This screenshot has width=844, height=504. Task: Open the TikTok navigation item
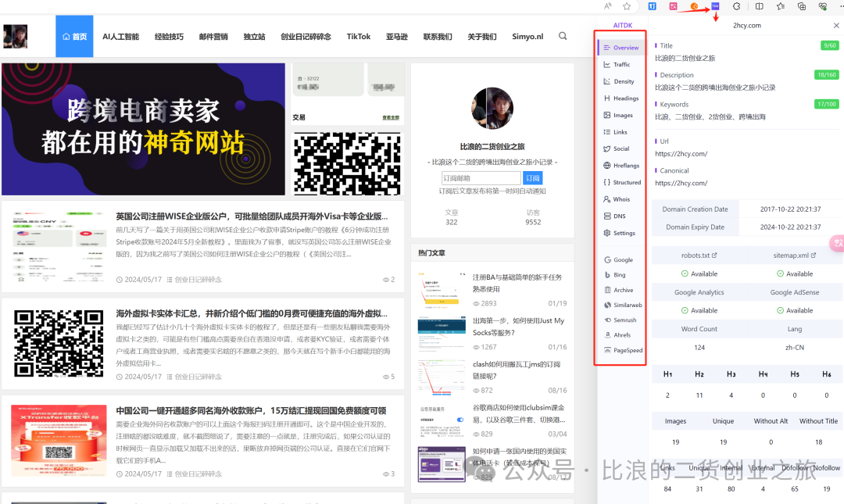point(359,37)
